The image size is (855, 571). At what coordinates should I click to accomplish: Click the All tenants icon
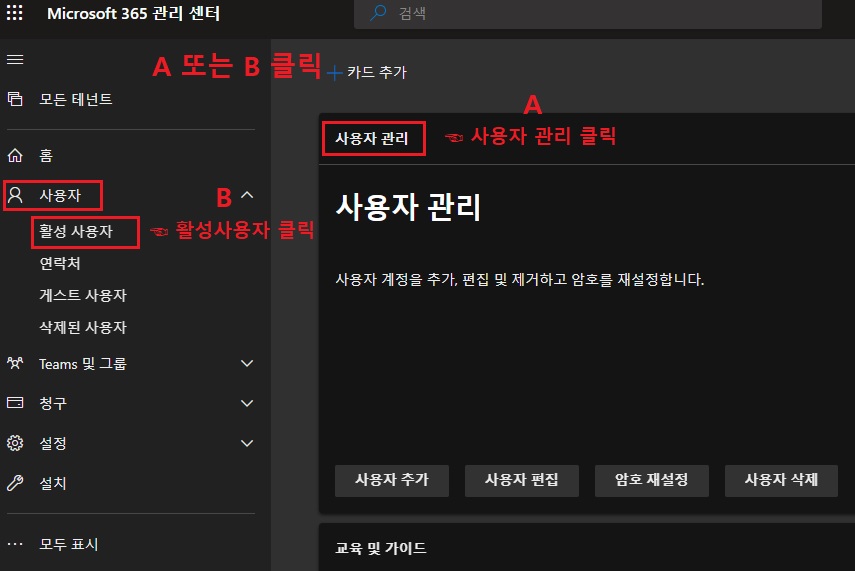click(x=15, y=99)
